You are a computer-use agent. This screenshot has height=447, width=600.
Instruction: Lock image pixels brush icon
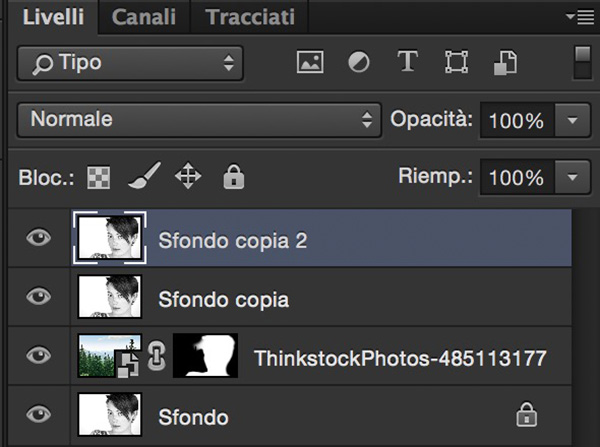tap(144, 176)
